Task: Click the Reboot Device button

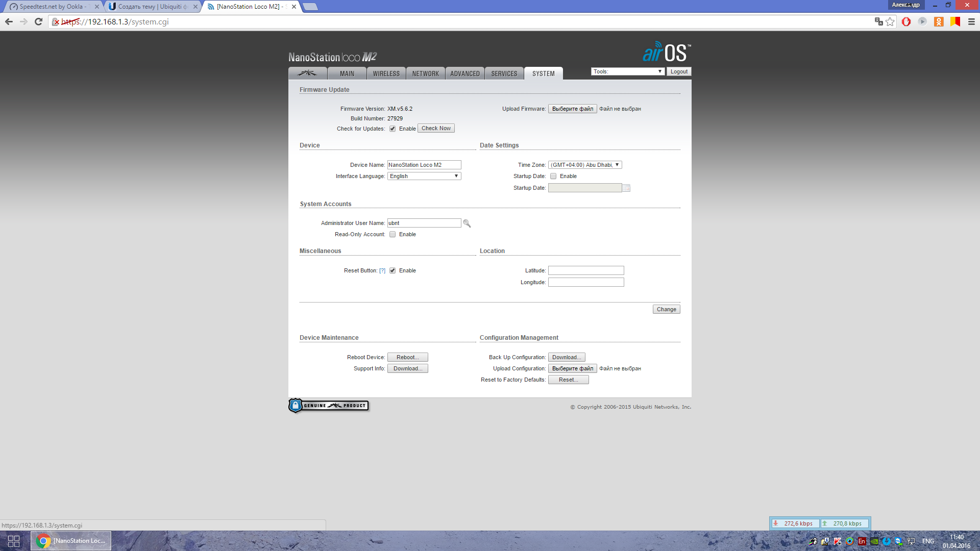Action: point(407,357)
